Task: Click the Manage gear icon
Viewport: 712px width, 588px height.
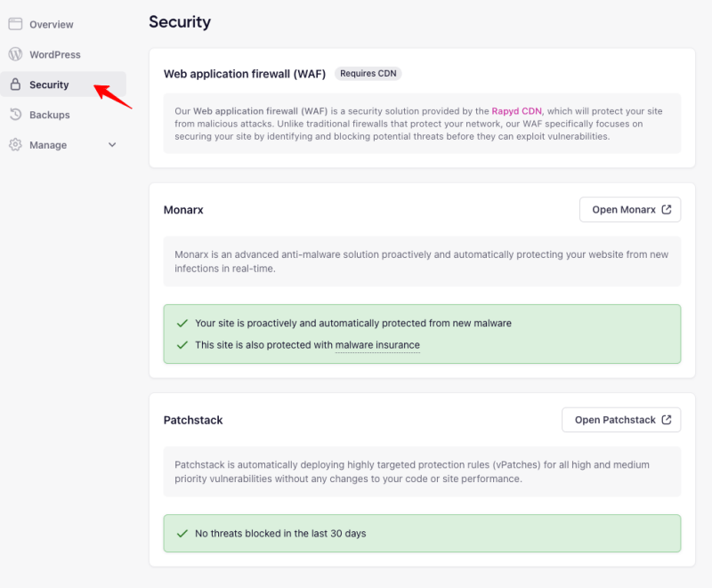Action: pos(15,144)
